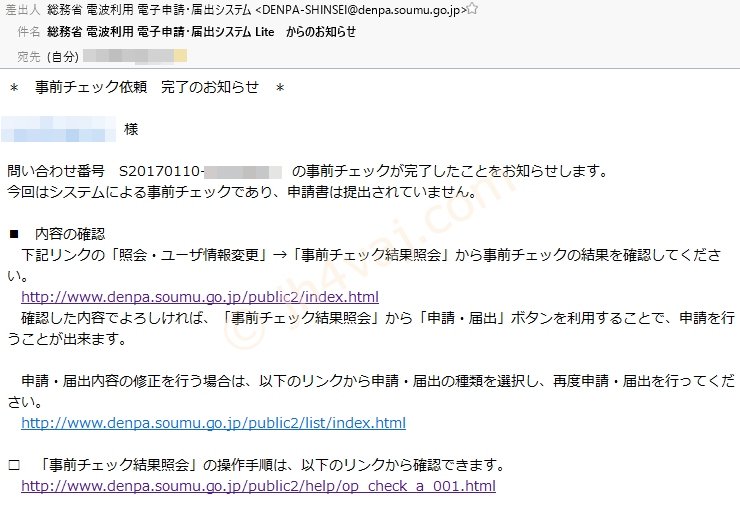Open the public2/list/index.html link
This screenshot has width=740, height=516.
[213, 423]
